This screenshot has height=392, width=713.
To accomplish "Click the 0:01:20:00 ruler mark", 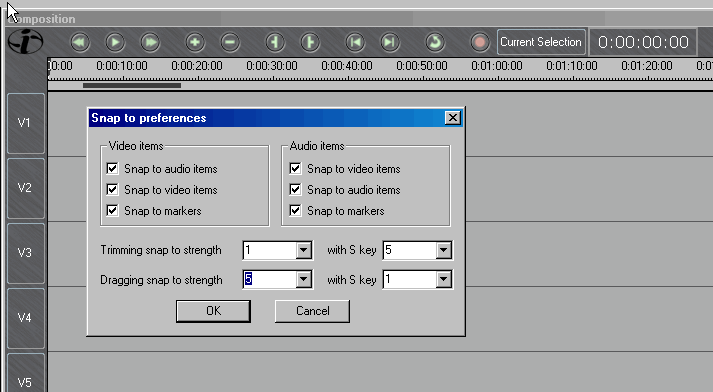I will (x=647, y=66).
